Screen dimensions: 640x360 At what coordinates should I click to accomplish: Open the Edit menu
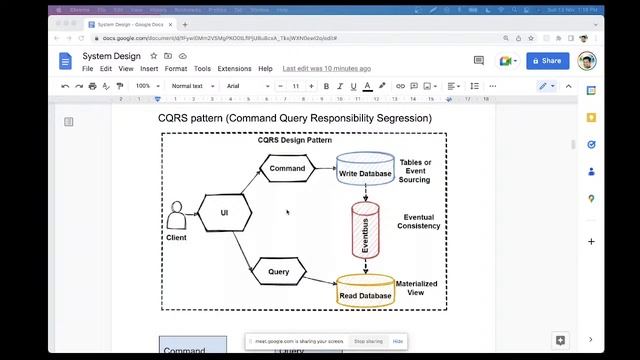click(x=106, y=69)
